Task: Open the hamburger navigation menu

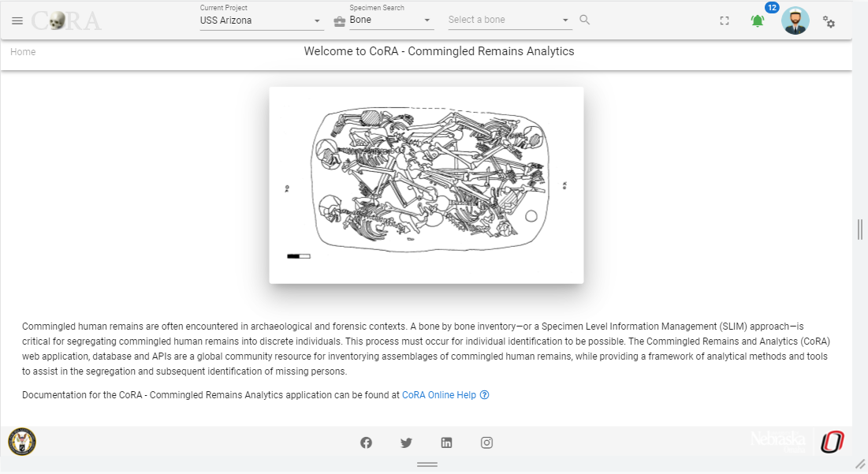Action: (17, 21)
